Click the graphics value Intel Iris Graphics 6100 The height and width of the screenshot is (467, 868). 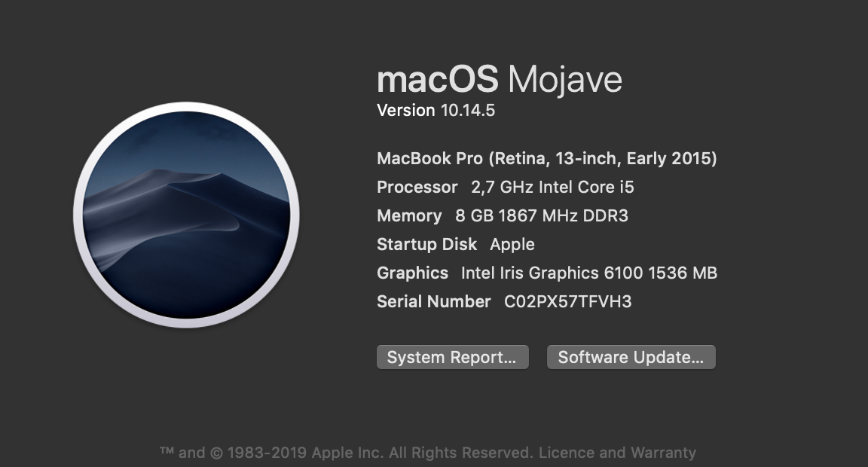point(589,273)
